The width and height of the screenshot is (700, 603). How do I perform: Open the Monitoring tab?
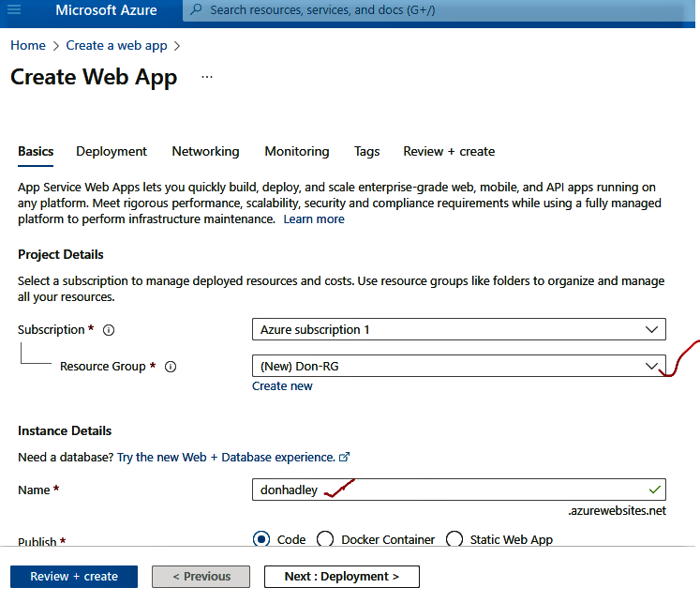(296, 151)
